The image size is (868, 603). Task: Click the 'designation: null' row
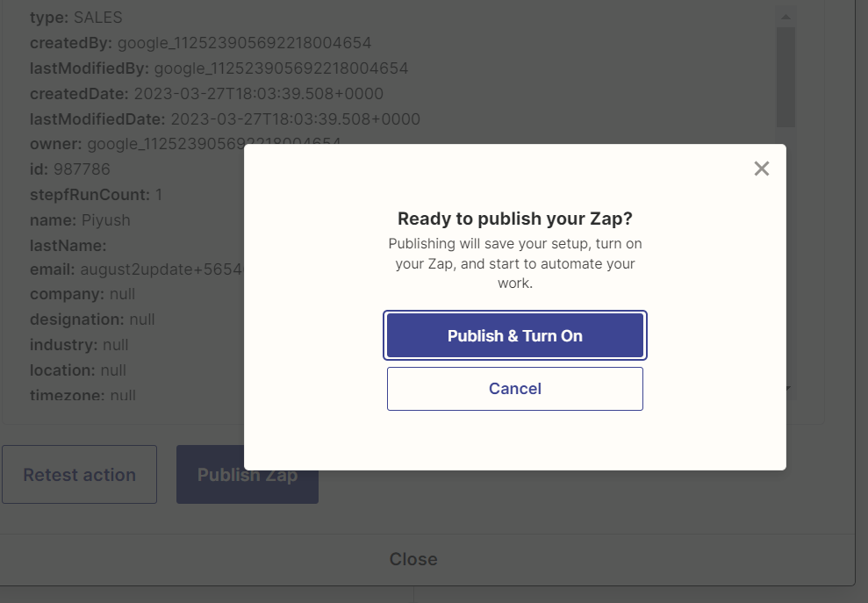(x=92, y=319)
